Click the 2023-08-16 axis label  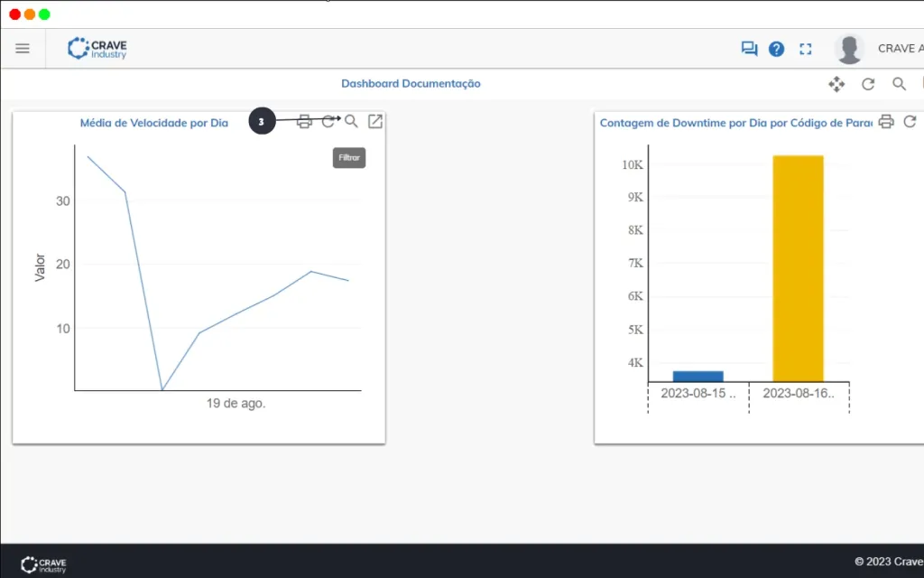click(799, 394)
